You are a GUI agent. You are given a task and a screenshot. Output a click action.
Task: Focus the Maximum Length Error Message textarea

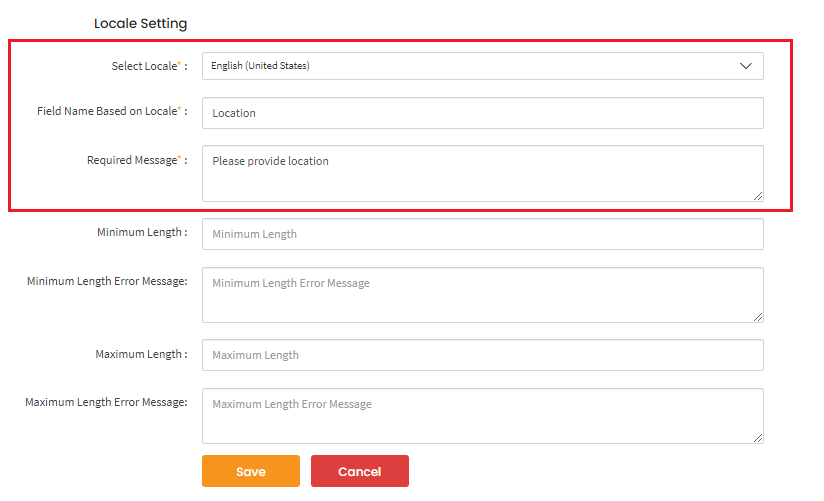[x=482, y=415]
